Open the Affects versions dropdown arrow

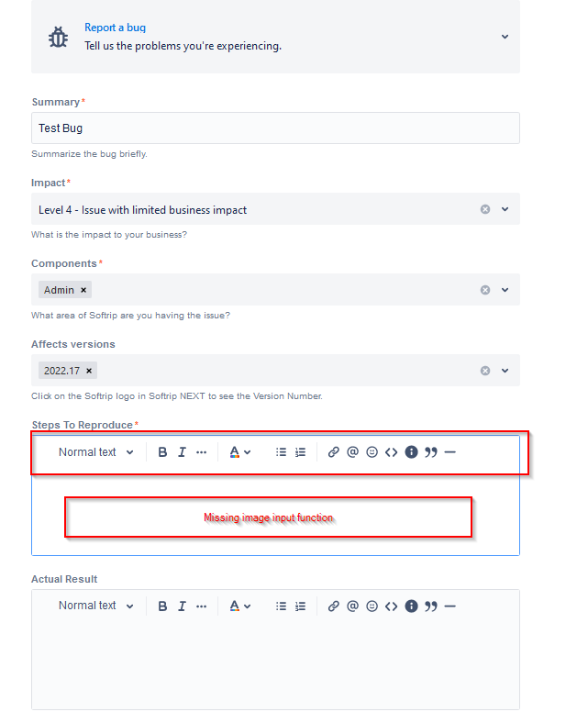(x=505, y=371)
